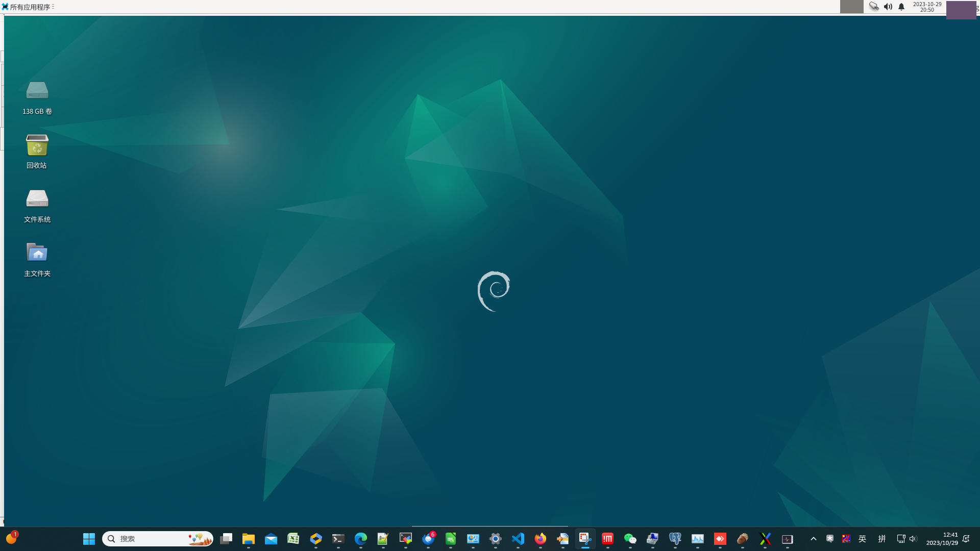Open pgAdmin elephant icon in taskbar

click(x=675, y=539)
